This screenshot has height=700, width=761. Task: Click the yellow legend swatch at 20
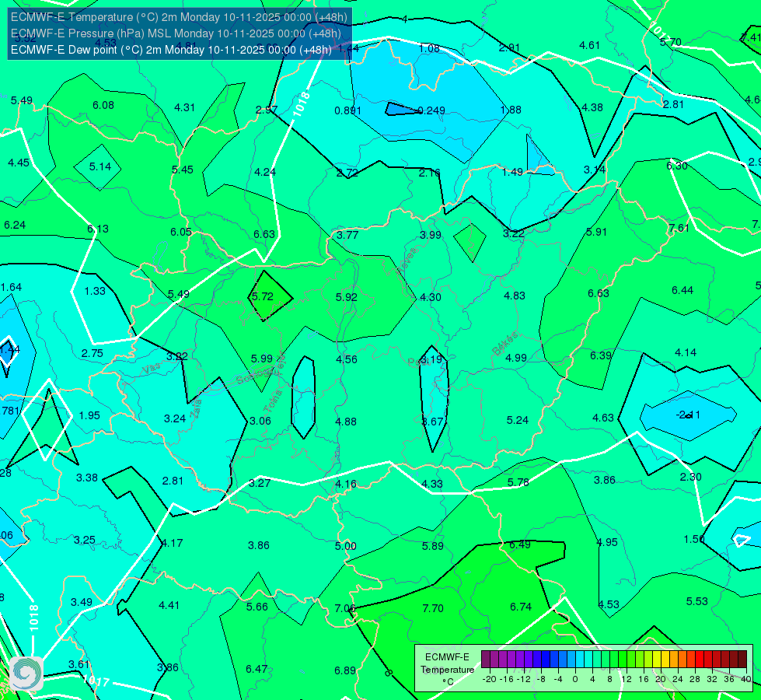point(657,660)
